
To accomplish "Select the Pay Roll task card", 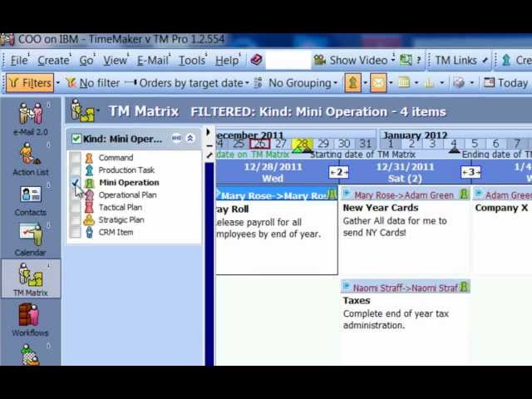I will pos(277,230).
